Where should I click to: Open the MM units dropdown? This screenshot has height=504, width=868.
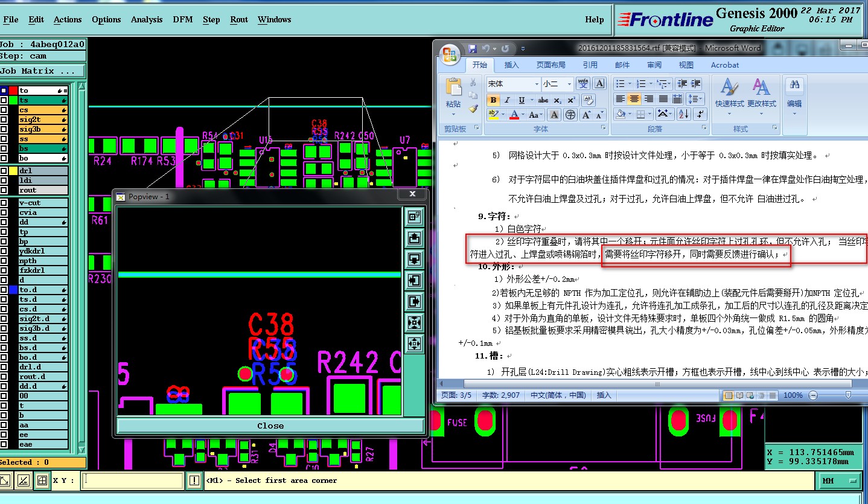(x=839, y=481)
